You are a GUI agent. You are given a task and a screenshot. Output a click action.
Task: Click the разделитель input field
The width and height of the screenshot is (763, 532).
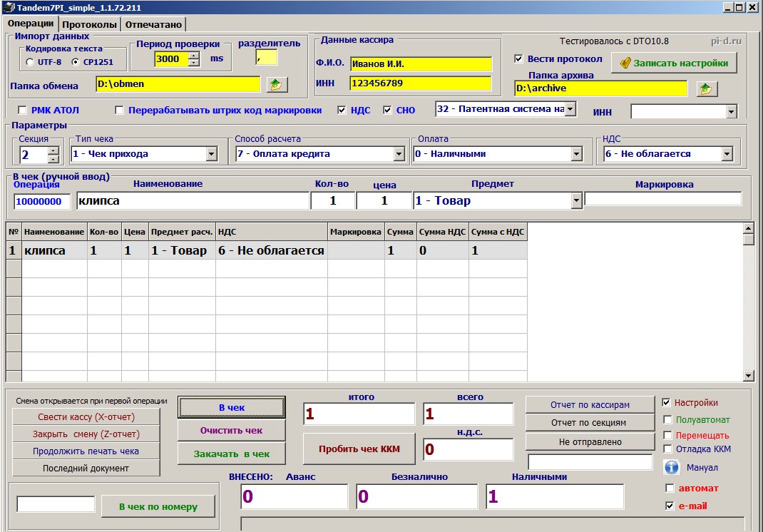(266, 58)
